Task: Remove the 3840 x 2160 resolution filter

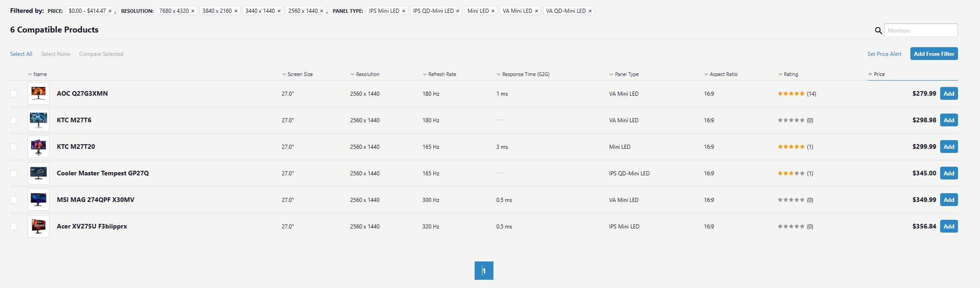Action: click(236, 11)
